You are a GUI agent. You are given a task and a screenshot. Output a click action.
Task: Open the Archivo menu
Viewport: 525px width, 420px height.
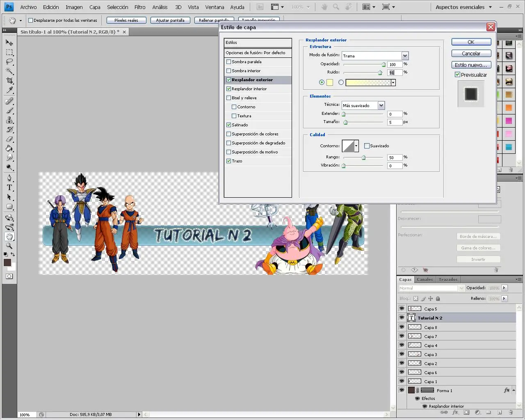pos(28,7)
